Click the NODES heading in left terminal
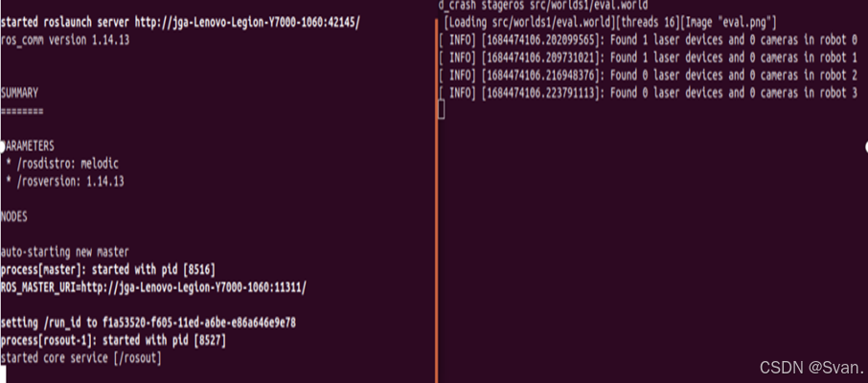The width and height of the screenshot is (868, 383). (15, 216)
